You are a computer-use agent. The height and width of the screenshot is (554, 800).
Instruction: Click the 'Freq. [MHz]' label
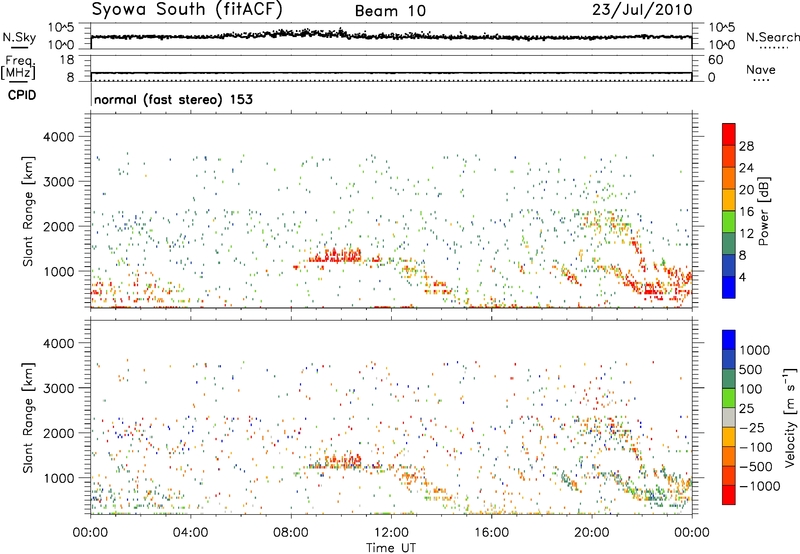pyautogui.click(x=18, y=67)
